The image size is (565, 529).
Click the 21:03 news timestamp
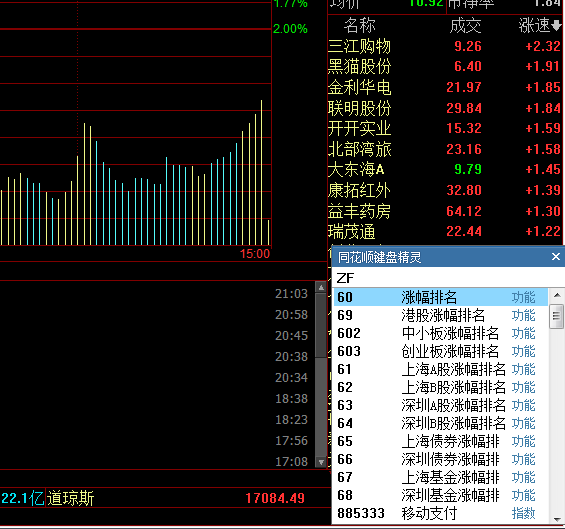(292, 294)
